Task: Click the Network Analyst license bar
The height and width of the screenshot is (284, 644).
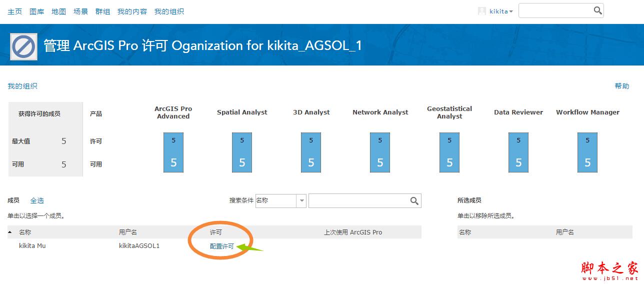Action: pos(380,152)
